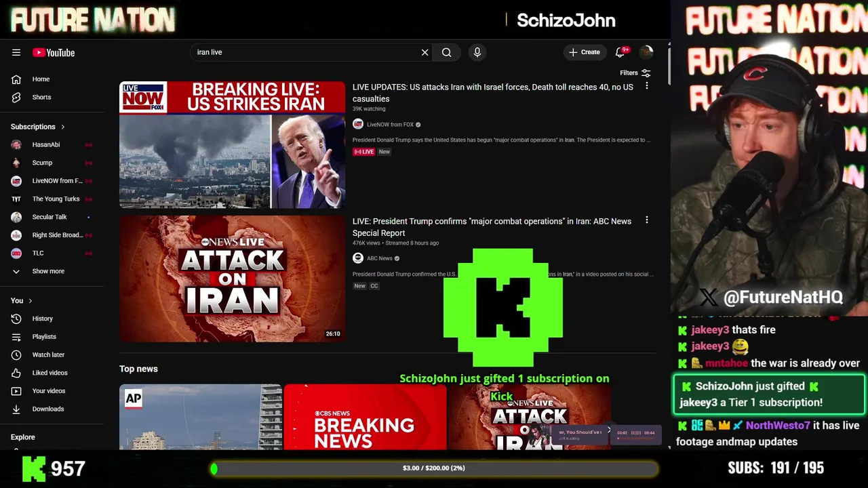Click the magnifier search button
The image size is (868, 488).
pyautogui.click(x=447, y=52)
